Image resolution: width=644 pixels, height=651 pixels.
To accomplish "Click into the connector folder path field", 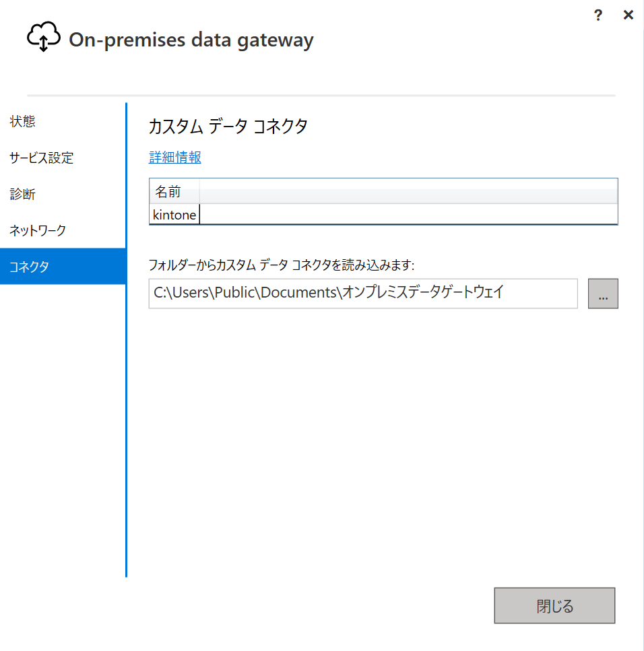I will click(x=362, y=294).
